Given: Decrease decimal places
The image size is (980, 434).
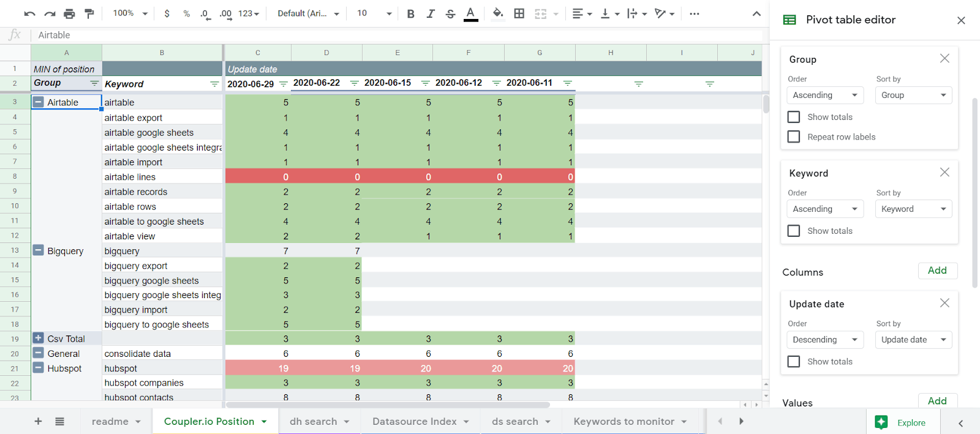Looking at the screenshot, I should pos(206,13).
